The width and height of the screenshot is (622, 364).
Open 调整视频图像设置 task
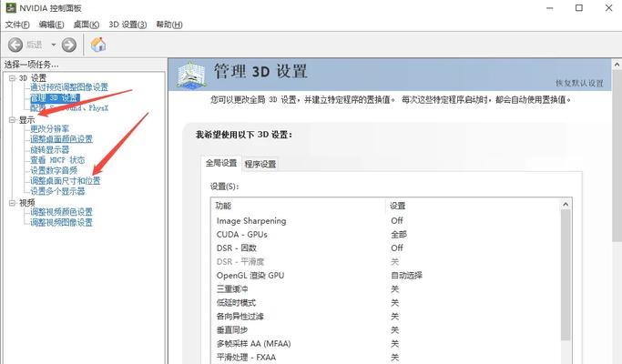(x=62, y=222)
